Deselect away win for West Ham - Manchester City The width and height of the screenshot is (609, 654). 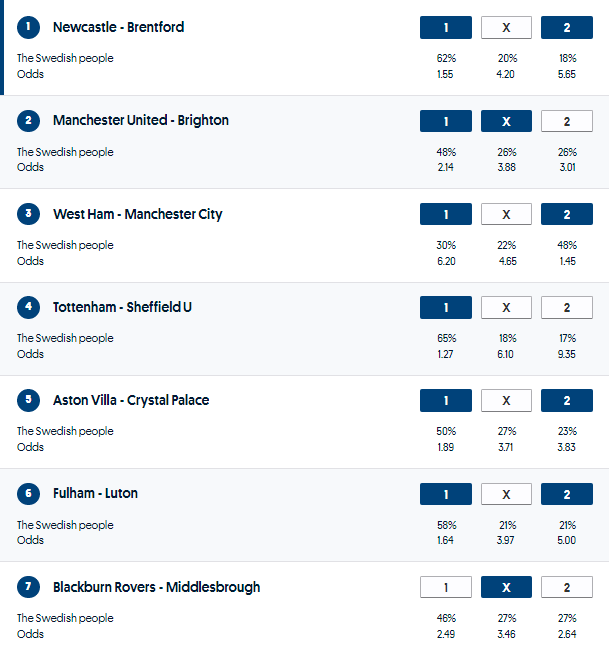567,214
